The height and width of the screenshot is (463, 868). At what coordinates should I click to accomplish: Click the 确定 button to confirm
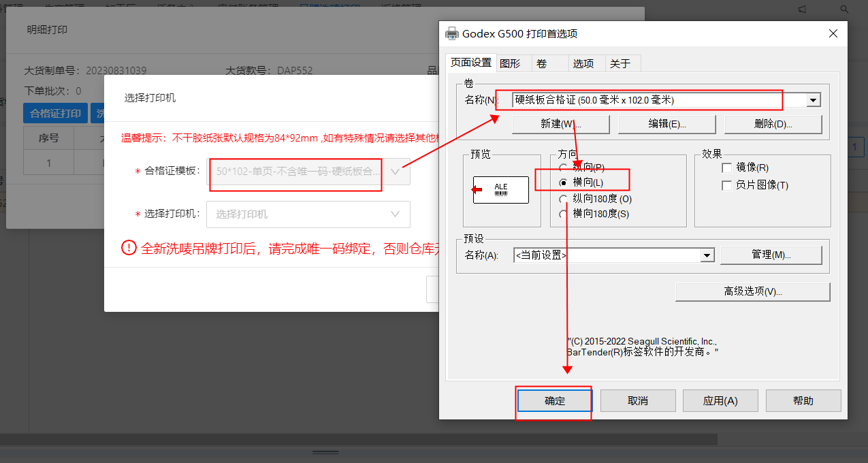coord(555,401)
